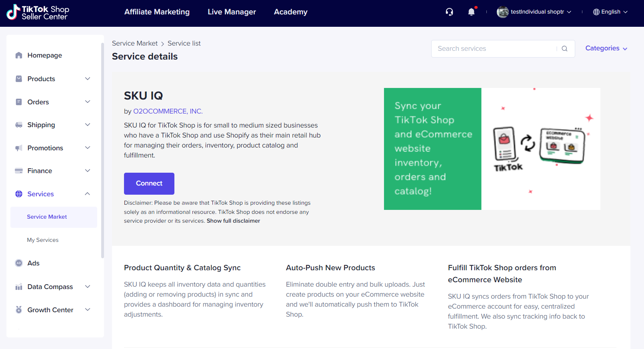
Task: Click the Orders clipboard icon
Action: 19,102
